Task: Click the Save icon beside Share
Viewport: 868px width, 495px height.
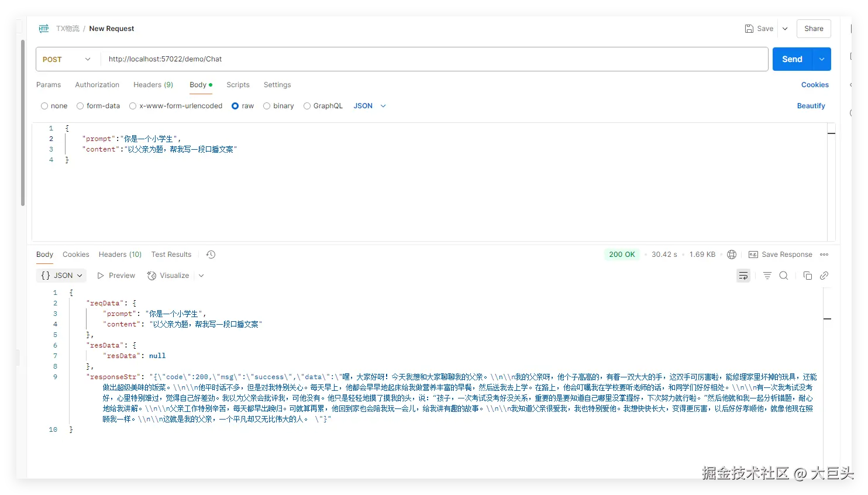Action: coord(749,28)
